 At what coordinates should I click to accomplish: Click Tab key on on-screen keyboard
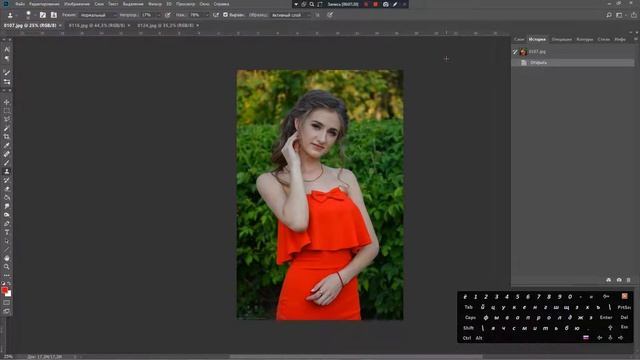pyautogui.click(x=468, y=307)
